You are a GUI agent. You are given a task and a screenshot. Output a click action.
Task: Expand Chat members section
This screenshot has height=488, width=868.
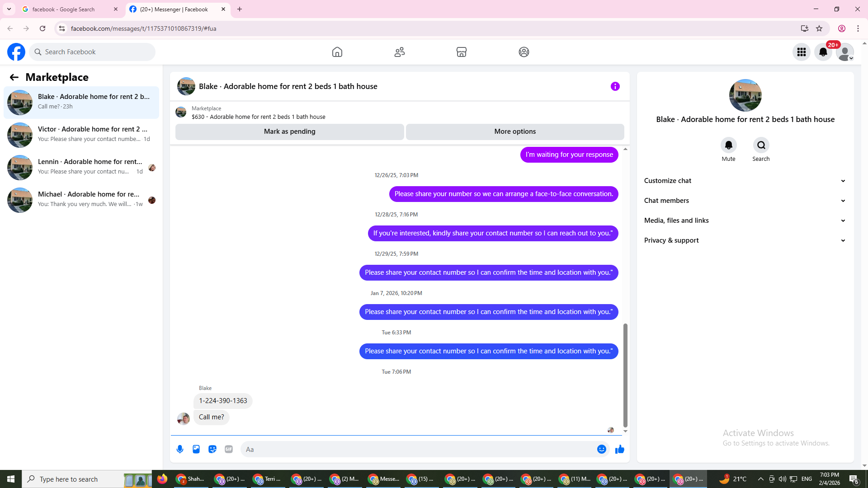point(744,201)
